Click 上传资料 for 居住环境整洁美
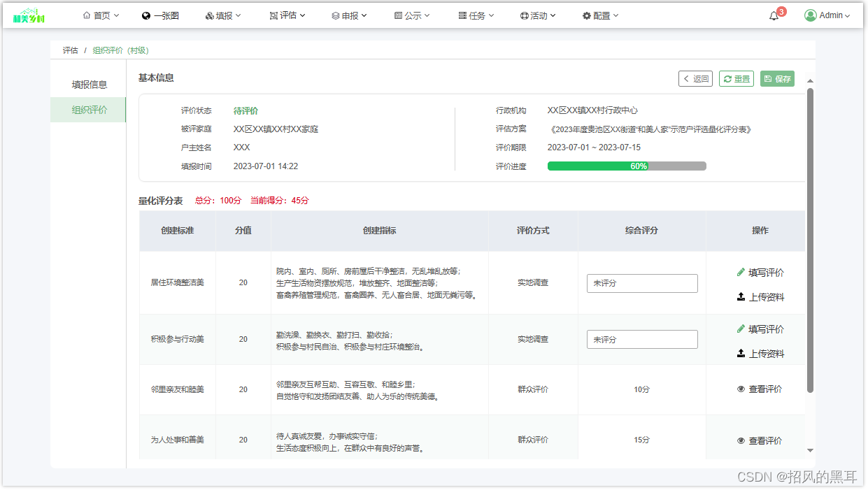The image size is (868, 490). pos(766,297)
